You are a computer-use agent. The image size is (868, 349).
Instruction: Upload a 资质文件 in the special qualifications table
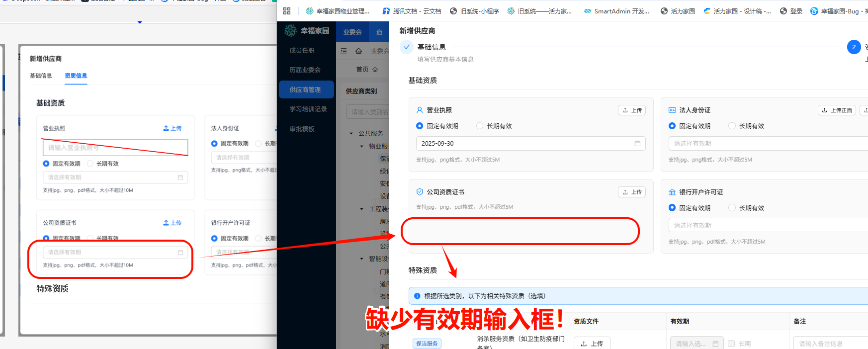coord(592,344)
